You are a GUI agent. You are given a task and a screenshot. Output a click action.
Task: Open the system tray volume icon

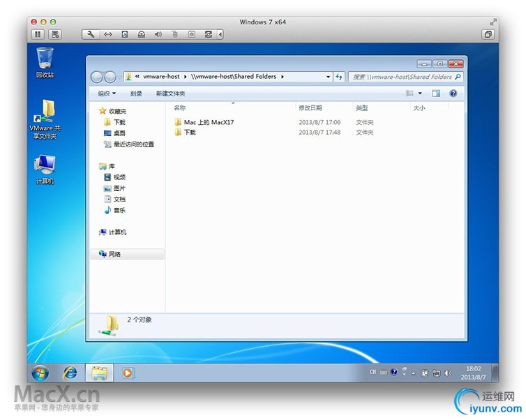pyautogui.click(x=447, y=373)
